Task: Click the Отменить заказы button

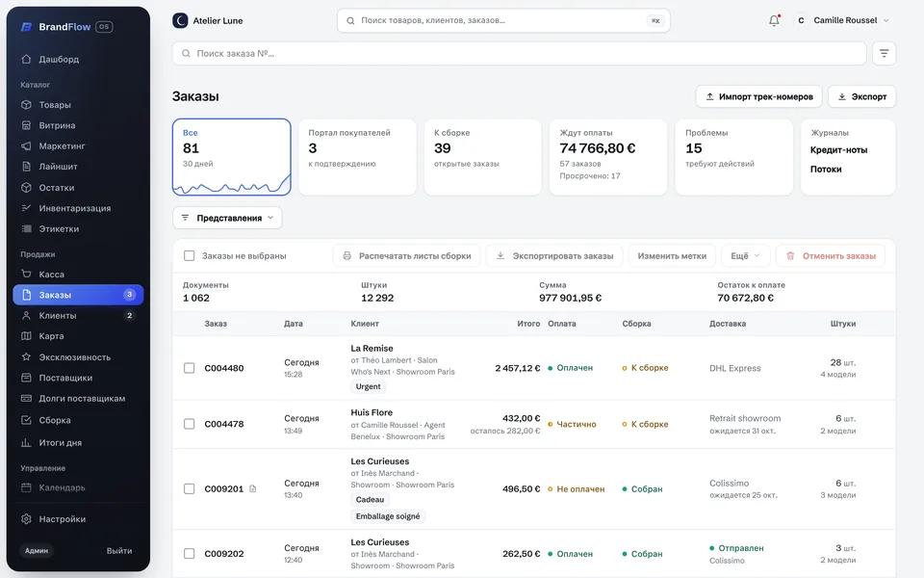Action: 831,256
